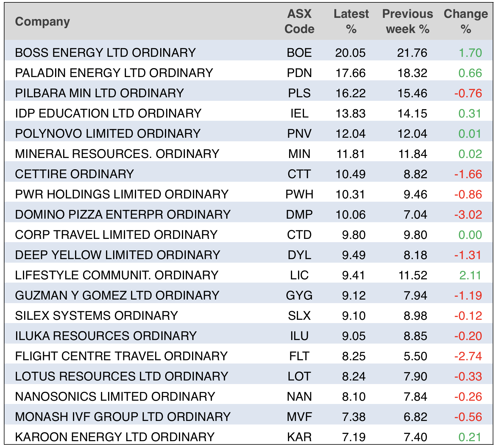The width and height of the screenshot is (496, 448).
Task: Click IDP EDUCATION LTD ORDINARY name
Action: pos(108,113)
